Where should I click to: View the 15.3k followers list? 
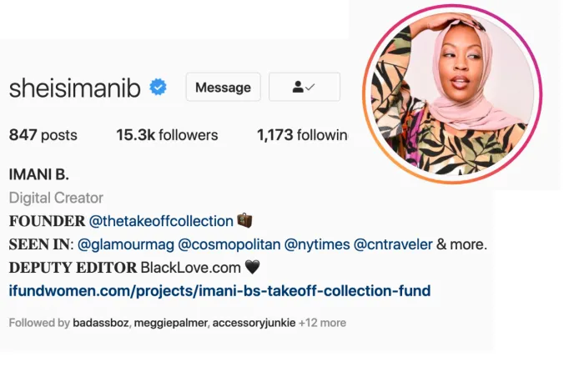pyautogui.click(x=167, y=135)
